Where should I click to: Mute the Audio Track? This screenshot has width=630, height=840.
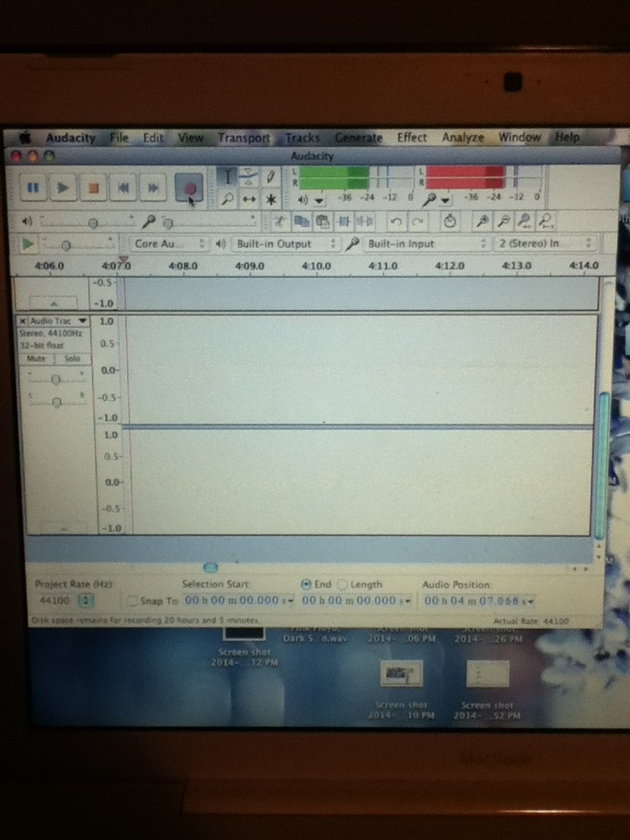tap(36, 359)
